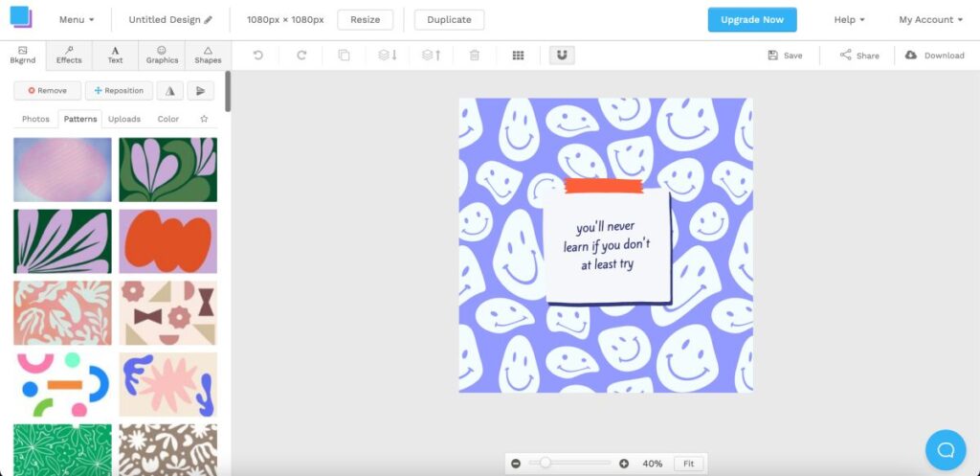Click the 40% zoom value

click(x=652, y=464)
